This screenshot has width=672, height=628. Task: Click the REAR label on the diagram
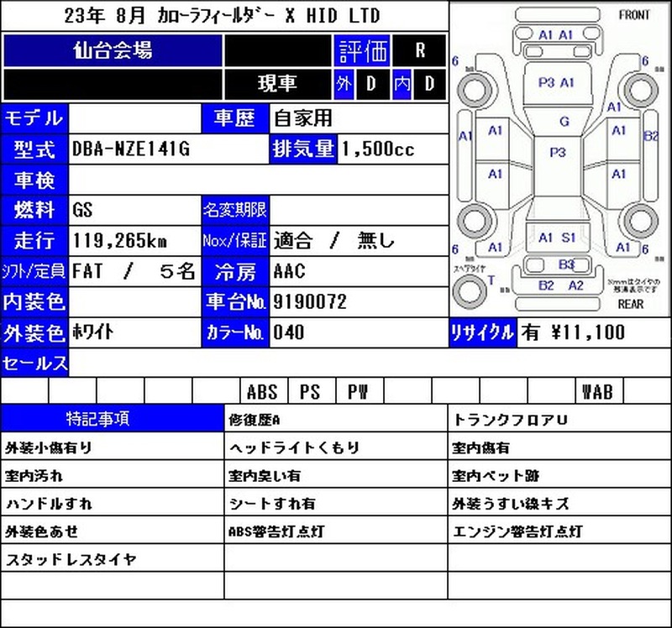[631, 304]
